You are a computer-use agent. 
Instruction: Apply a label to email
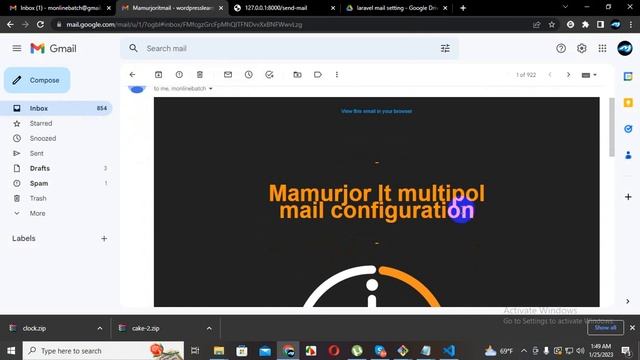318,75
